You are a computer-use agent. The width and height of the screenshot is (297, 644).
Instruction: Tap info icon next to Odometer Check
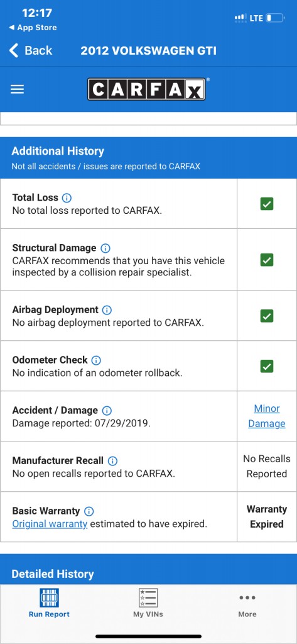coord(96,360)
